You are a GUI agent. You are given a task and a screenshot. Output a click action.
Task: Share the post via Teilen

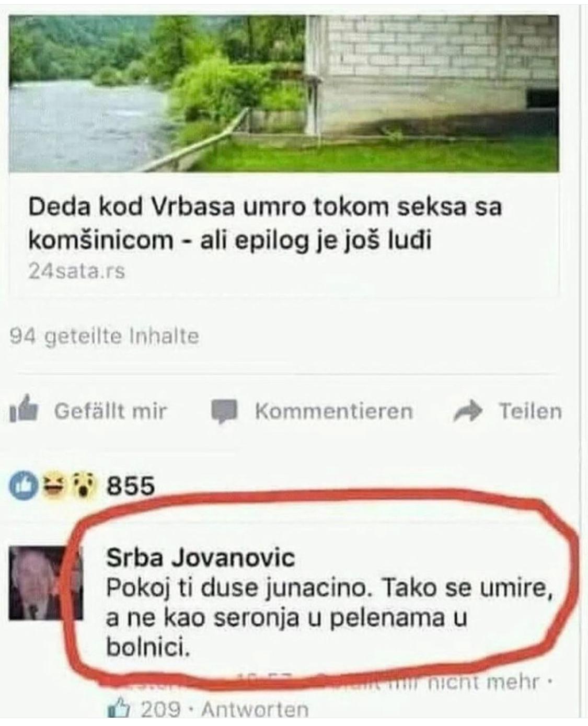[x=530, y=411]
